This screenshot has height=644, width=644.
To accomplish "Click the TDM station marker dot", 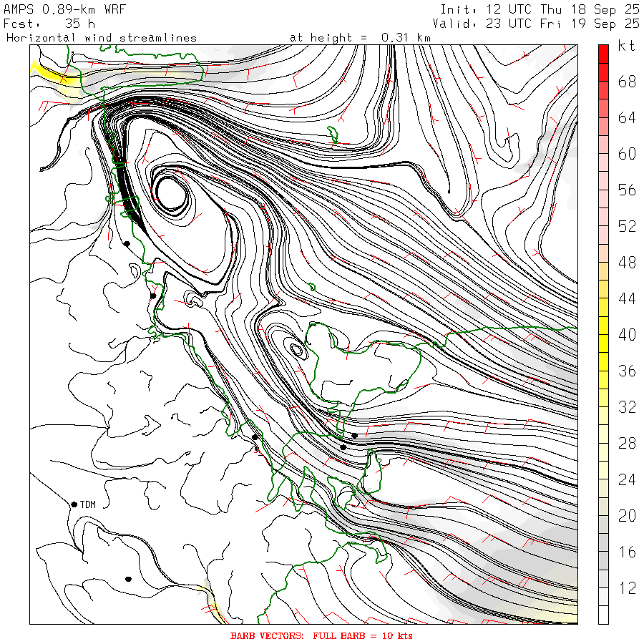I will (74, 504).
